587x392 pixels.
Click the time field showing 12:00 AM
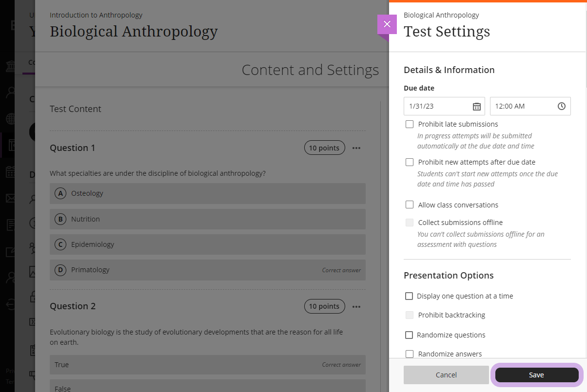(x=530, y=106)
